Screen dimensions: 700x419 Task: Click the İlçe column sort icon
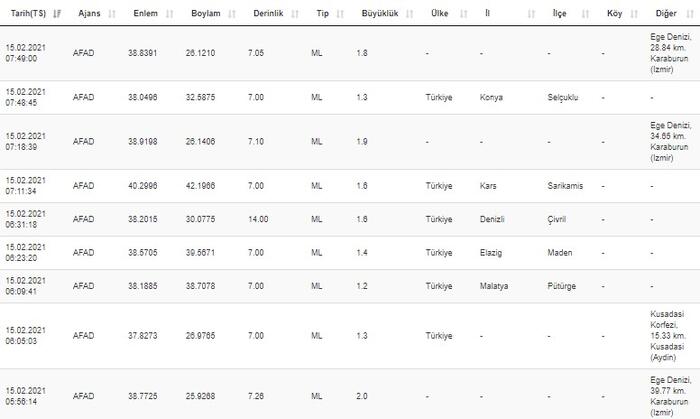point(585,14)
